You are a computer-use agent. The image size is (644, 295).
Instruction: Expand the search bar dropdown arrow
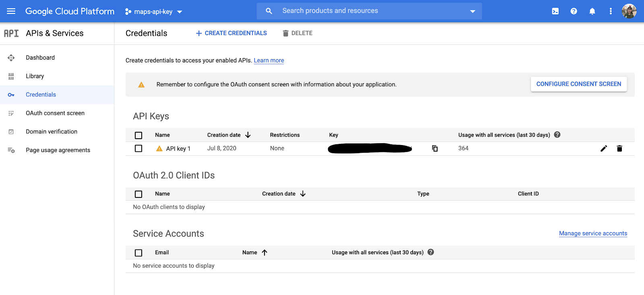(x=473, y=11)
